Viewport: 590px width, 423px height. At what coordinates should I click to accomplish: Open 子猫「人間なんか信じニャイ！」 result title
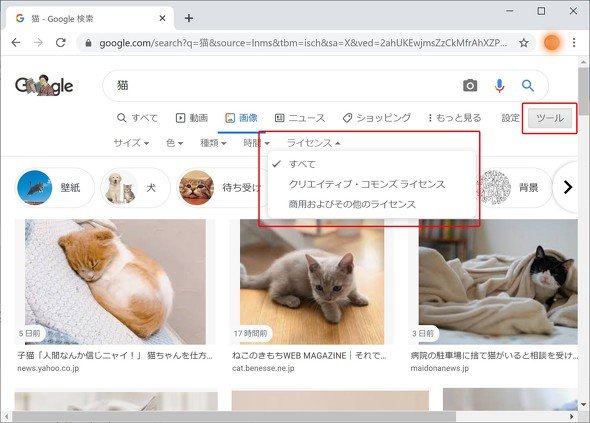click(115, 355)
